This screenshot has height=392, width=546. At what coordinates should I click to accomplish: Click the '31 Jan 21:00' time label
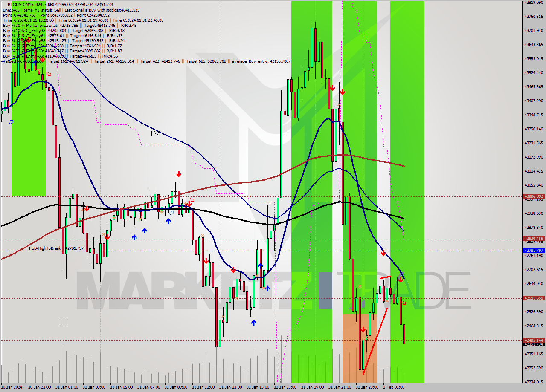coord(340,387)
